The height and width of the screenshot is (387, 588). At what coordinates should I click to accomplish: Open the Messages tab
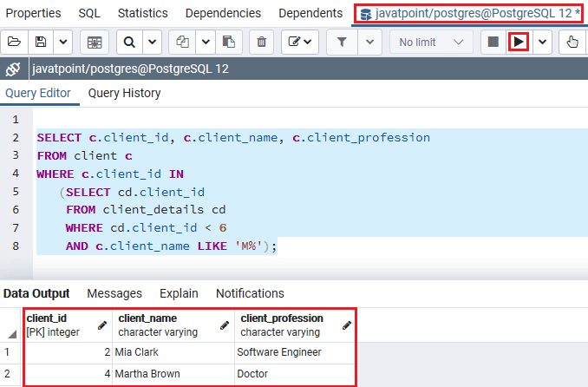[114, 293]
